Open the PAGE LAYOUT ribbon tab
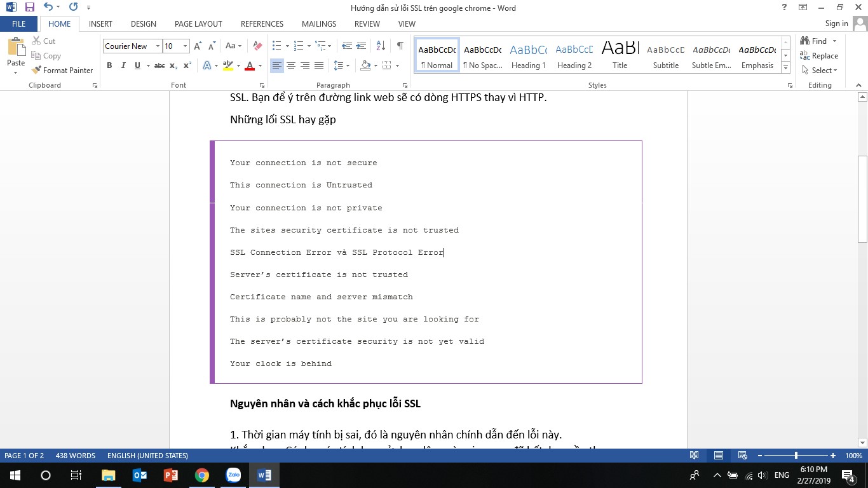 tap(198, 24)
